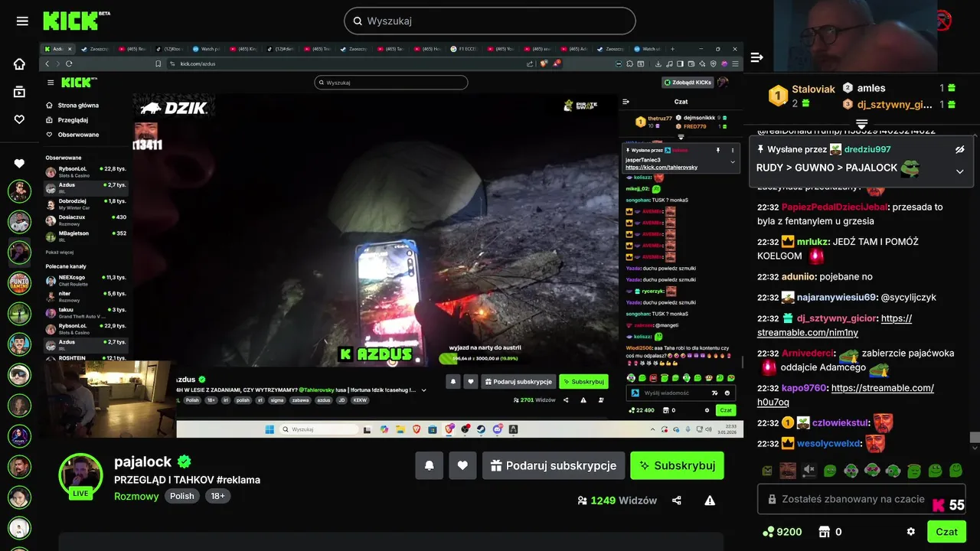Click the stream title PRZEGLĄD I TAHKOV #reklama
980x551 pixels.
click(x=187, y=480)
